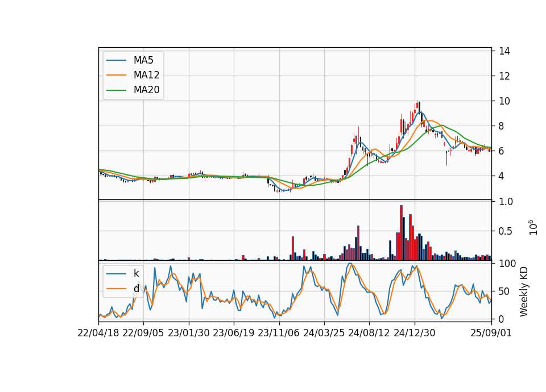This screenshot has width=546, height=392.
Task: Click the MA20 legend label
Action: coord(146,90)
